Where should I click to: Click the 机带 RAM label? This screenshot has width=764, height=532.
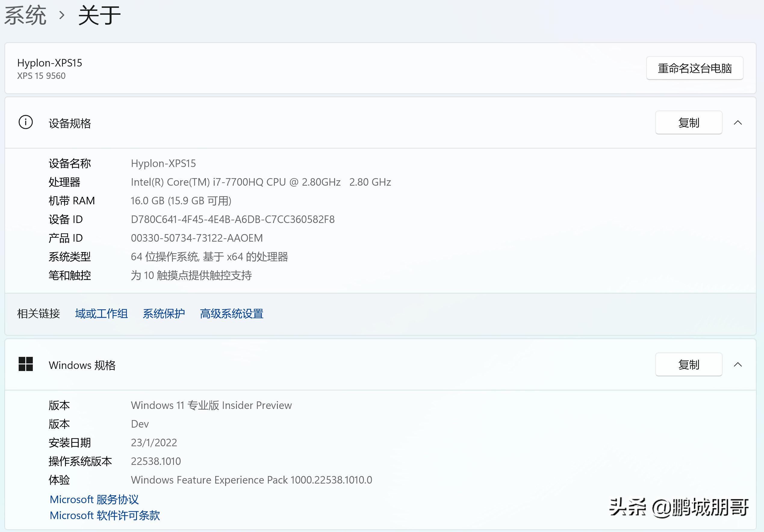click(x=72, y=201)
